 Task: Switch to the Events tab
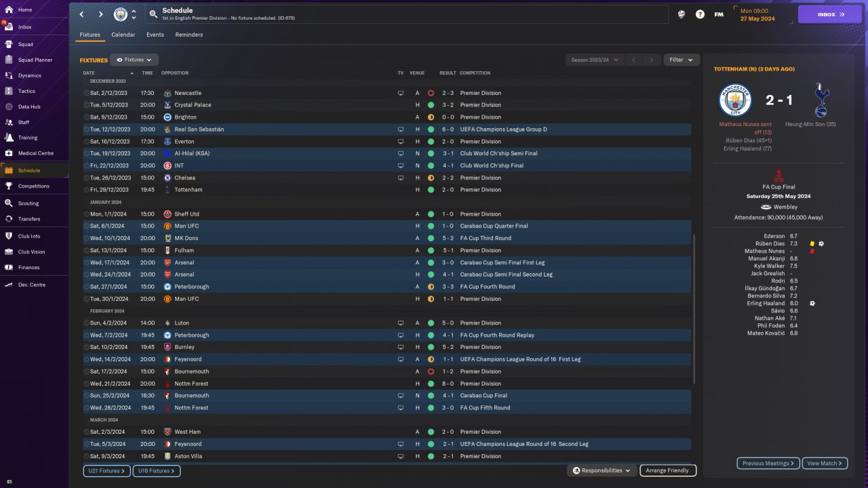point(155,35)
